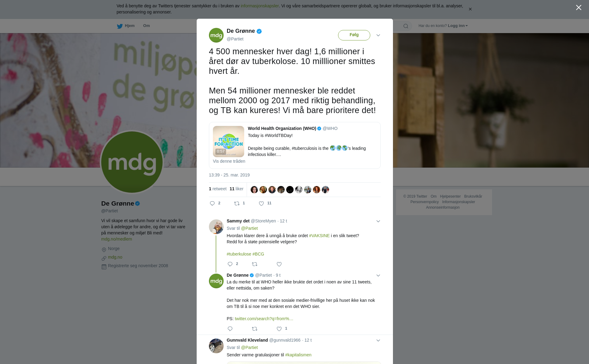589x364 pixels.
Task: Dismiss the cookie notice banner
Action: click(470, 9)
